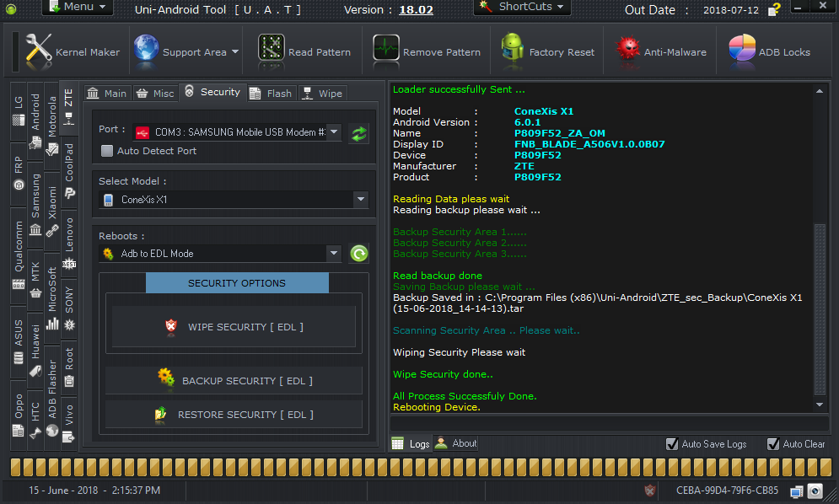Open the Lenovo brand side tab
The height and width of the screenshot is (504, 839).
(x=69, y=242)
